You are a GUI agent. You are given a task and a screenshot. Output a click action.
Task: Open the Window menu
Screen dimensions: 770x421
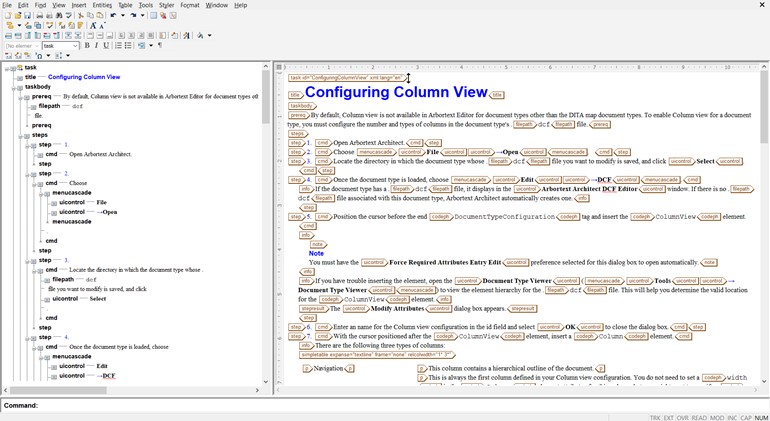pos(217,5)
